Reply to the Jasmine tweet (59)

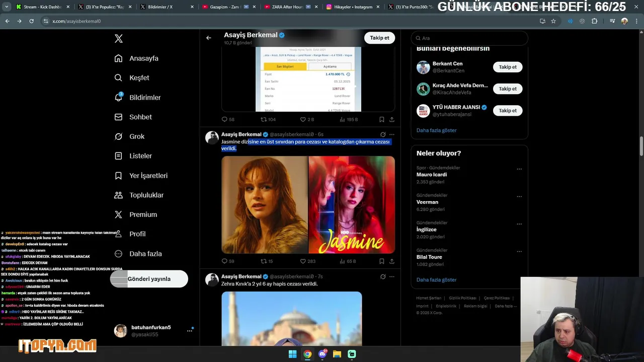tap(228, 261)
